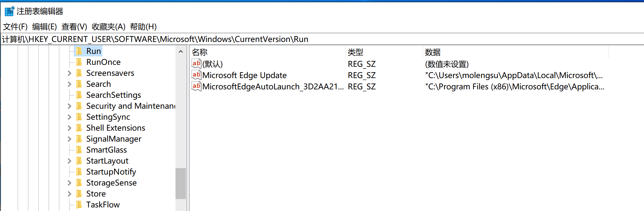Open the 文件(F) menu

[x=15, y=26]
